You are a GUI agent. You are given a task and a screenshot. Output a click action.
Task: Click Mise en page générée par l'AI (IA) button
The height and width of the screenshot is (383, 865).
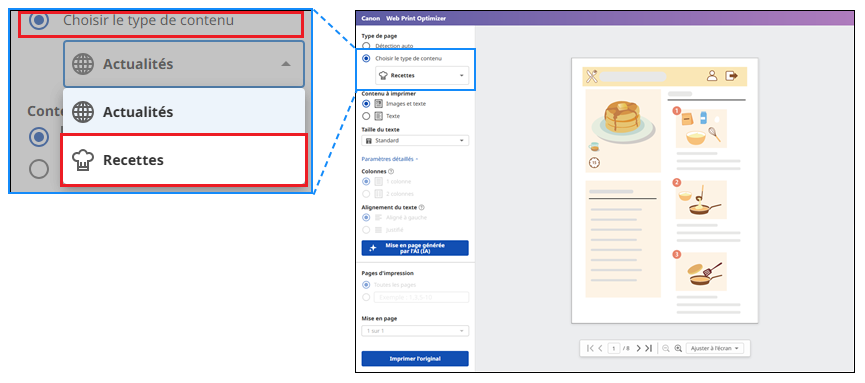415,248
